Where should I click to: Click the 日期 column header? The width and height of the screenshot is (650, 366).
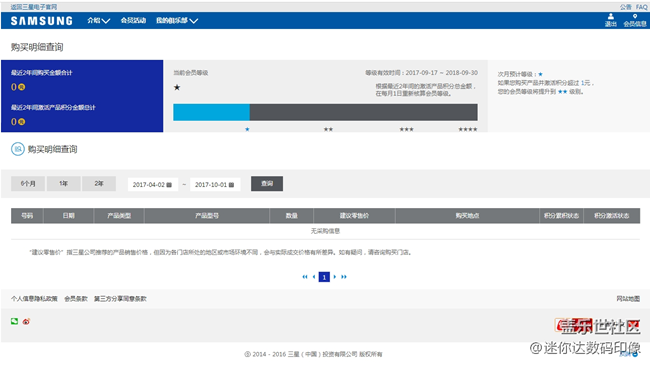(68, 216)
